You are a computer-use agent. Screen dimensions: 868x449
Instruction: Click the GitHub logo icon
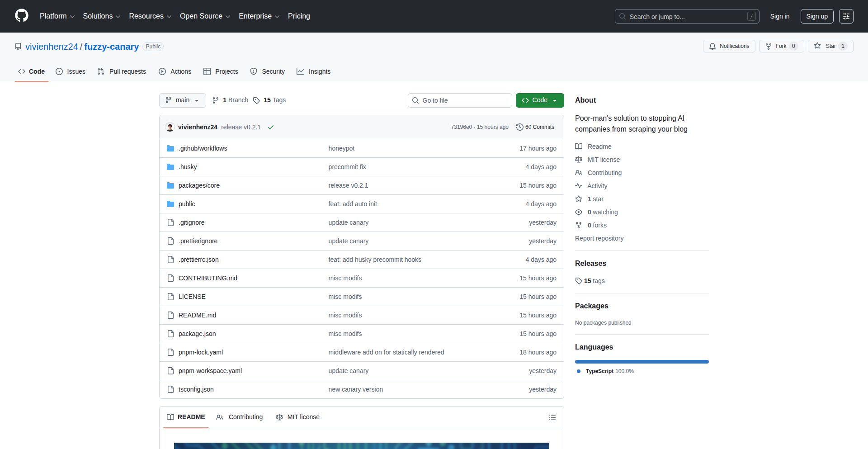[22, 16]
